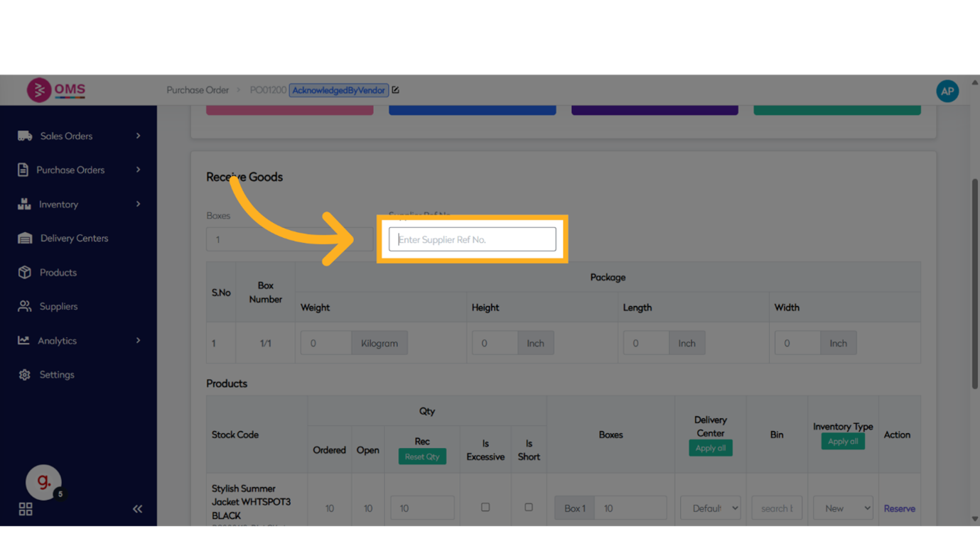This screenshot has height=551, width=980.
Task: Click Apply all under Delivery Center
Action: (x=710, y=448)
